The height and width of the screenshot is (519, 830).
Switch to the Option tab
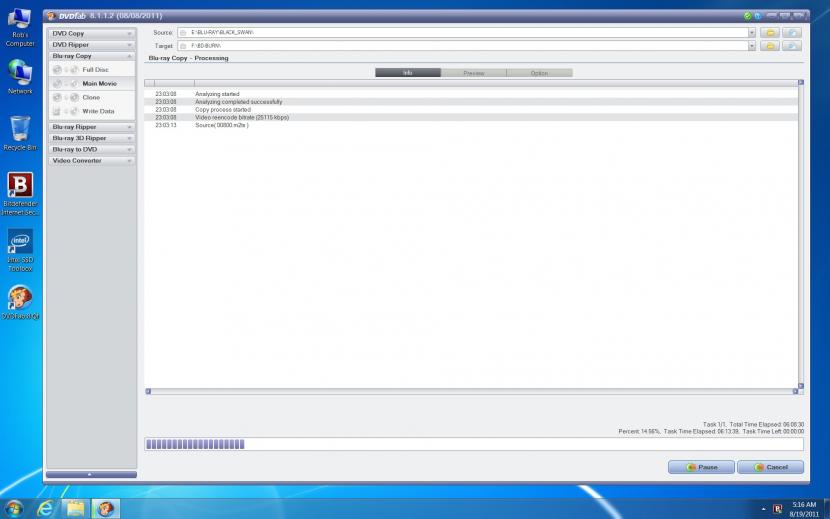point(539,73)
